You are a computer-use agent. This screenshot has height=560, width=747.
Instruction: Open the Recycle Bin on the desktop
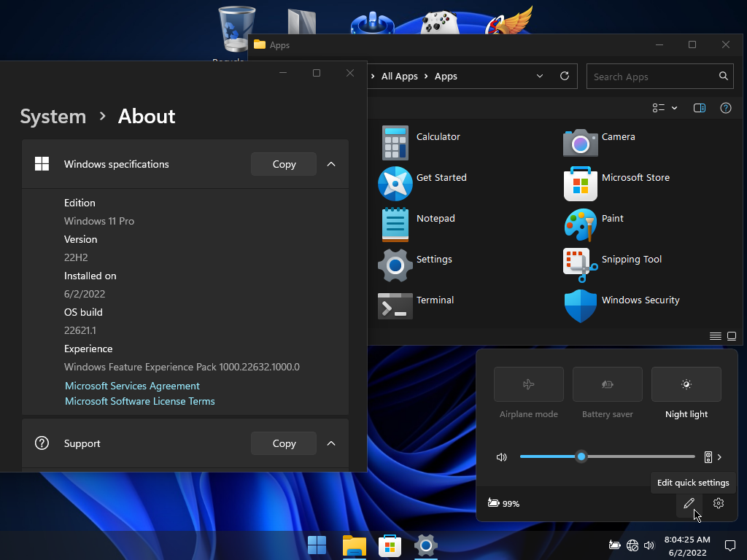[x=237, y=28]
